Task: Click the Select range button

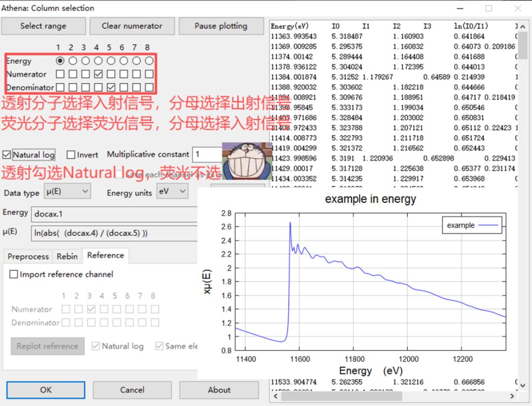Action: (x=43, y=26)
